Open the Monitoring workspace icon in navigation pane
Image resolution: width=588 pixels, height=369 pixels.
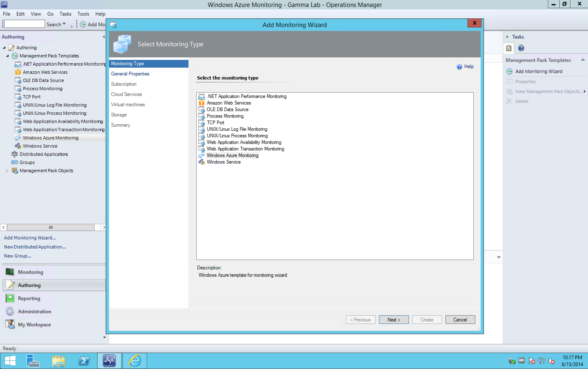click(10, 272)
